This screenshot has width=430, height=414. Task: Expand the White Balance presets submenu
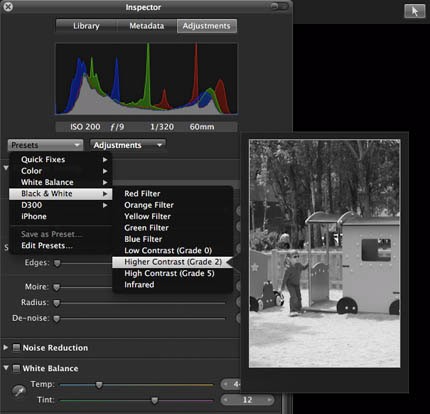(x=61, y=182)
